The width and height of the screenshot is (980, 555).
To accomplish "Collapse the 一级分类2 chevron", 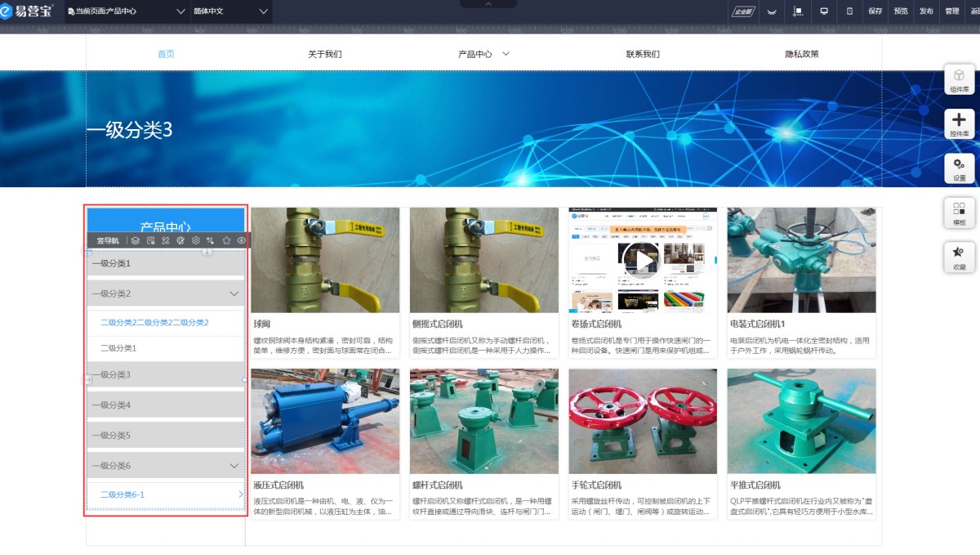I will tap(234, 293).
